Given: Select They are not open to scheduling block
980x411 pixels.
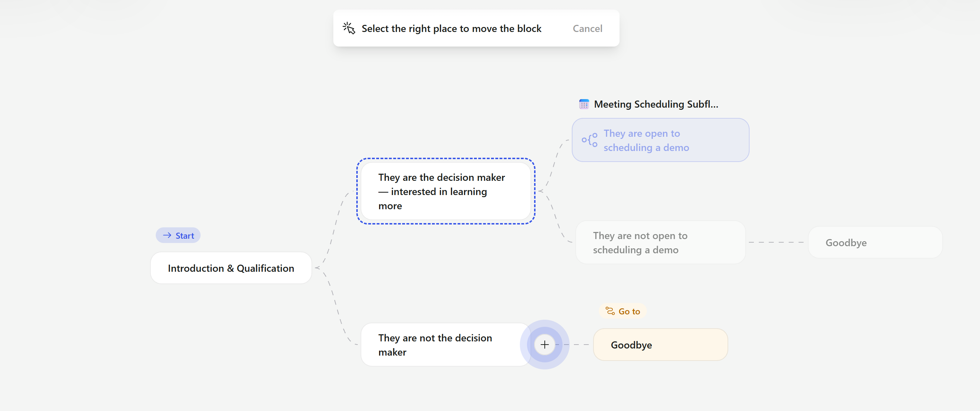Looking at the screenshot, I should click(660, 242).
